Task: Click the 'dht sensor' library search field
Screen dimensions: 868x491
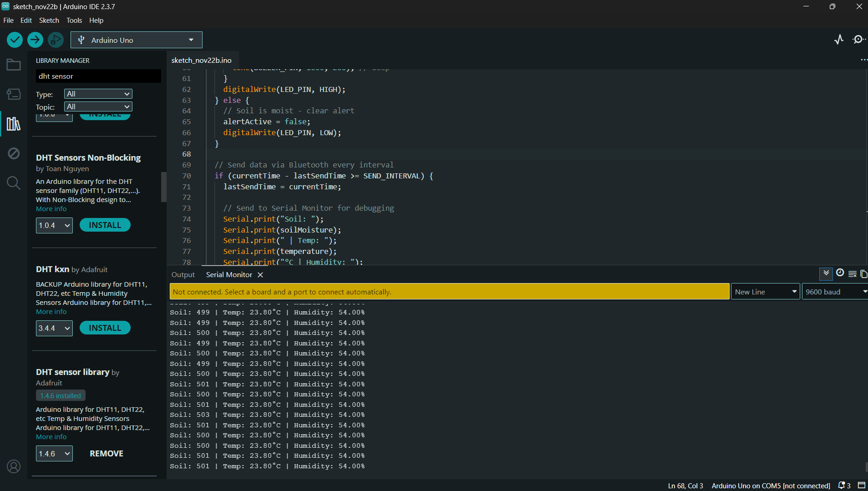Action: 98,76
